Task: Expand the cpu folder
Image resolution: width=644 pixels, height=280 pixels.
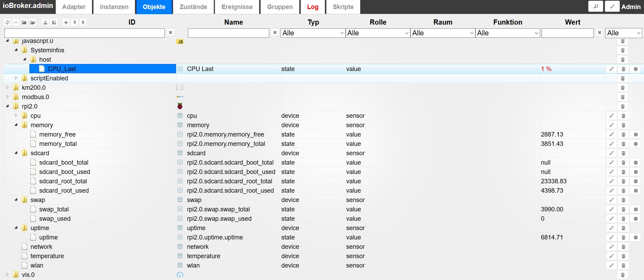Action: coord(16,116)
